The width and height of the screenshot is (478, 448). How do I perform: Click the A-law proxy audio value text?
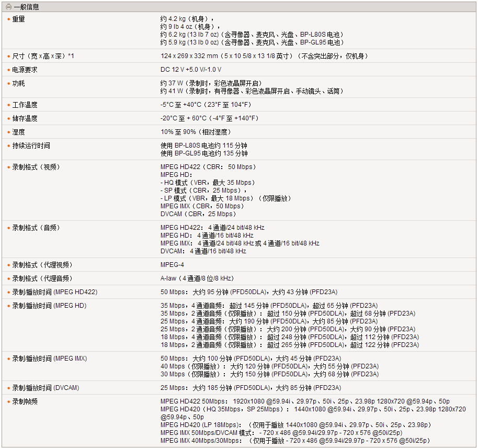pyautogui.click(x=197, y=278)
